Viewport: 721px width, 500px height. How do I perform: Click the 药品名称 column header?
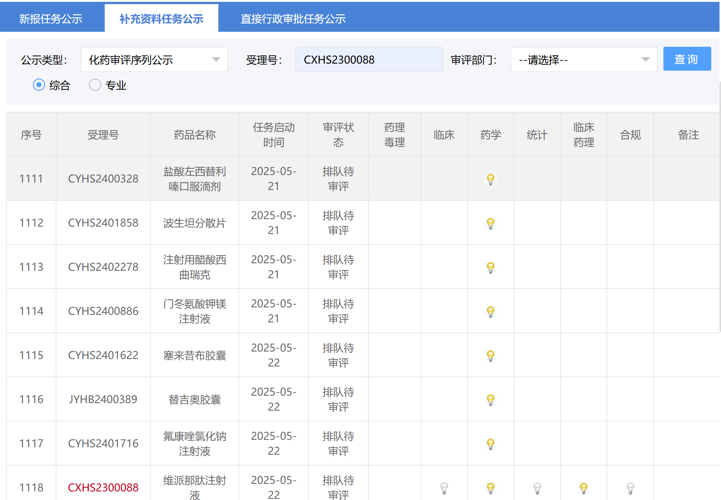195,135
